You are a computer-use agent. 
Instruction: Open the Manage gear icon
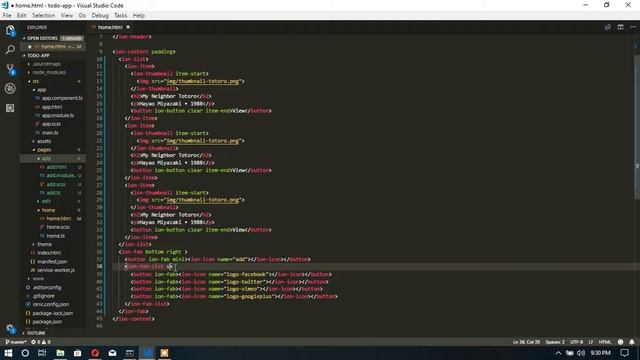(x=10, y=329)
